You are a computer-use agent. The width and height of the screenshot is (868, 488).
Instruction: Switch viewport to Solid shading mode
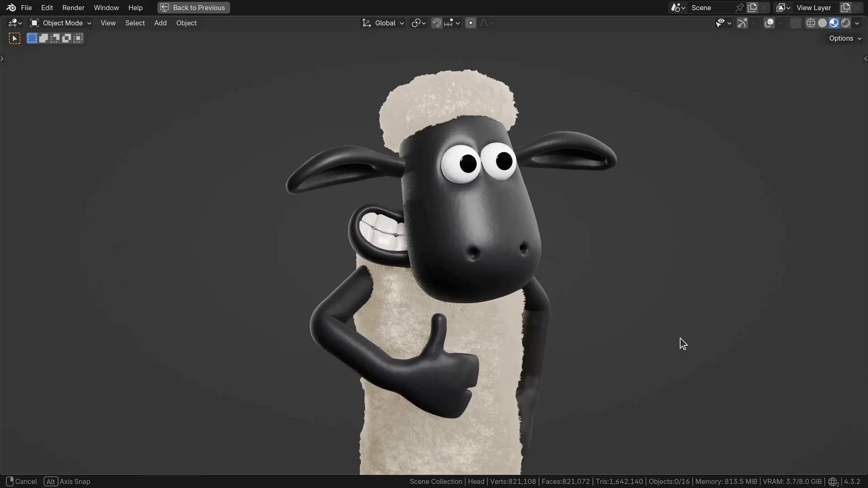click(x=822, y=23)
